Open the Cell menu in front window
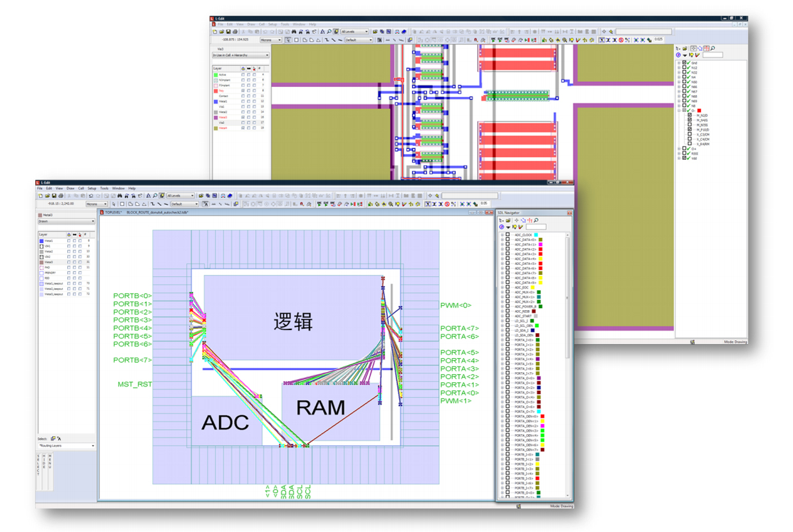Screen dimensions: 793x532 click(81, 189)
